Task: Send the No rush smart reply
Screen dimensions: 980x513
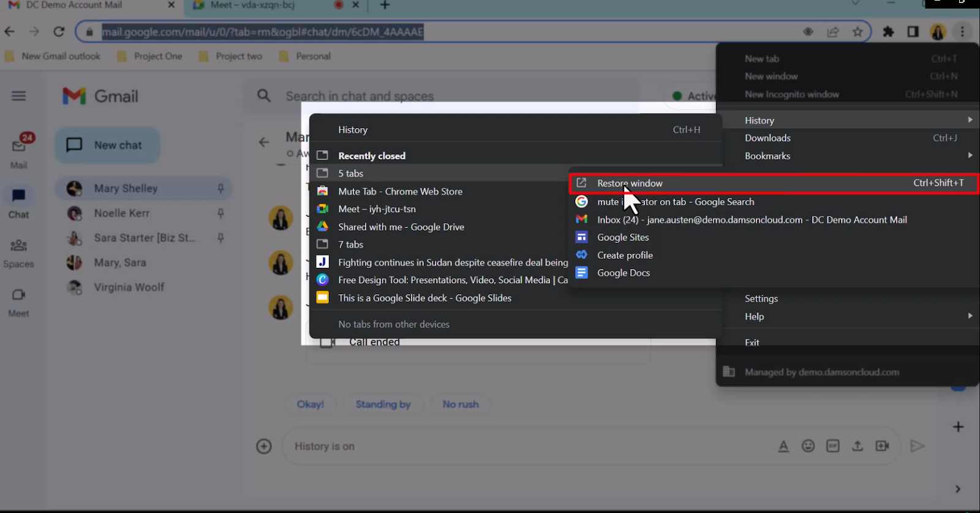Action: coord(461,405)
